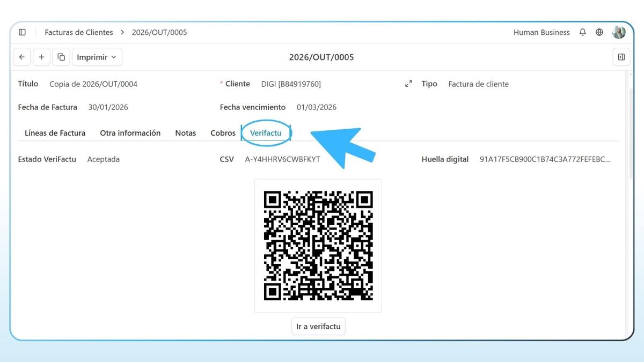Open the Imprimir dropdown
The image size is (644, 362).
[97, 57]
